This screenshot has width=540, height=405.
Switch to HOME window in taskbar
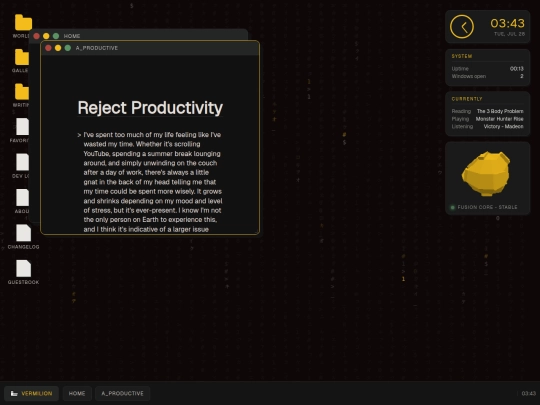(x=77, y=393)
